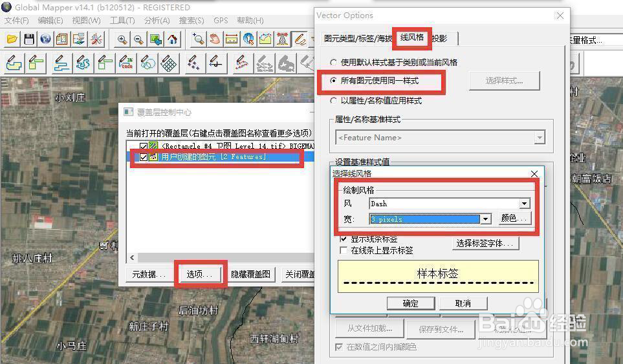Open the Edit menu

click(x=50, y=20)
